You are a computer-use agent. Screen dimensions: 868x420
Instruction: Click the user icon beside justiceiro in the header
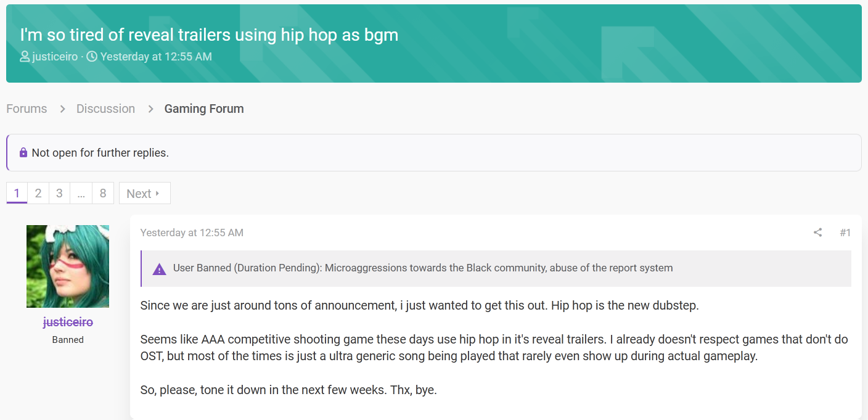(25, 57)
